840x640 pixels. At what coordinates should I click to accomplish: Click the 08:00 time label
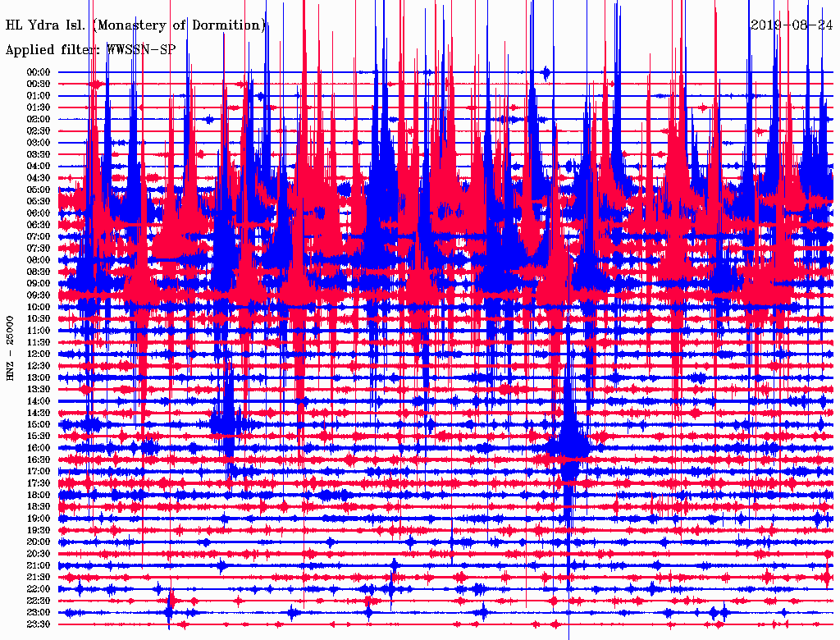pyautogui.click(x=38, y=260)
